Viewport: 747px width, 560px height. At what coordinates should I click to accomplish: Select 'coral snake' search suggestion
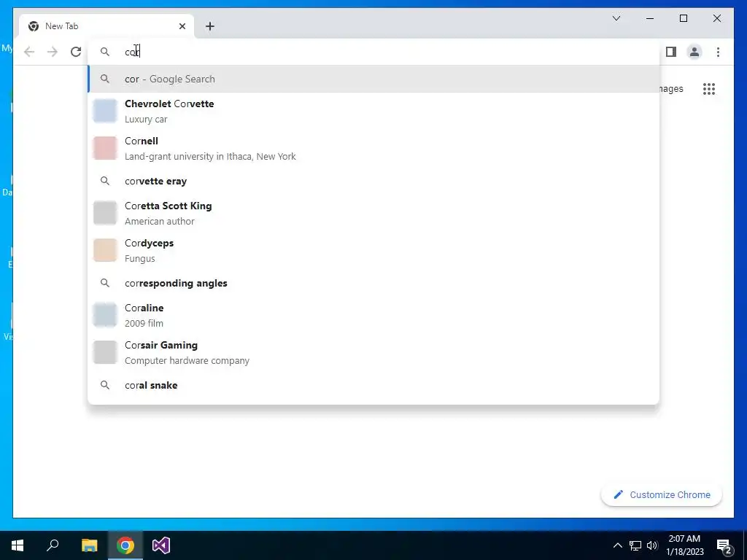tap(374, 385)
